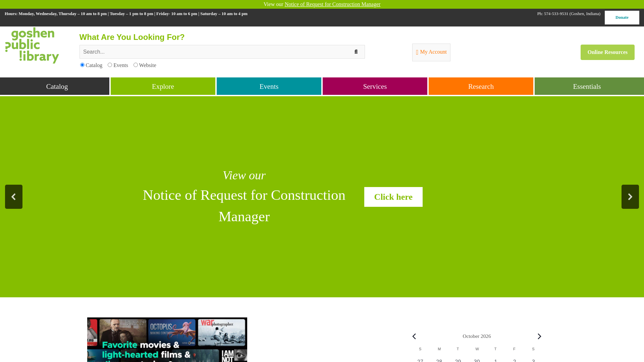Open the Catalog menu
Image resolution: width=644 pixels, height=362 pixels.
(55, 86)
